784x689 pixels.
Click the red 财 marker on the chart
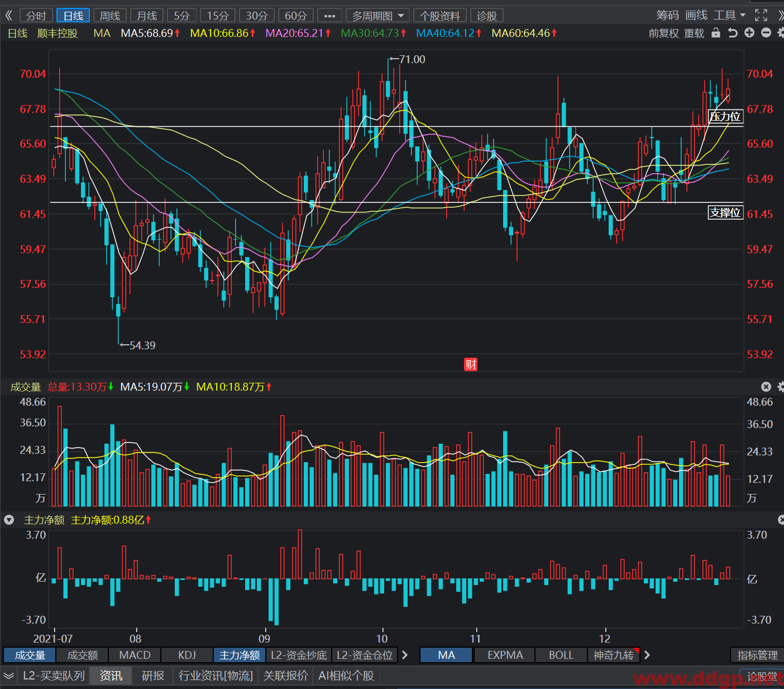tap(471, 364)
